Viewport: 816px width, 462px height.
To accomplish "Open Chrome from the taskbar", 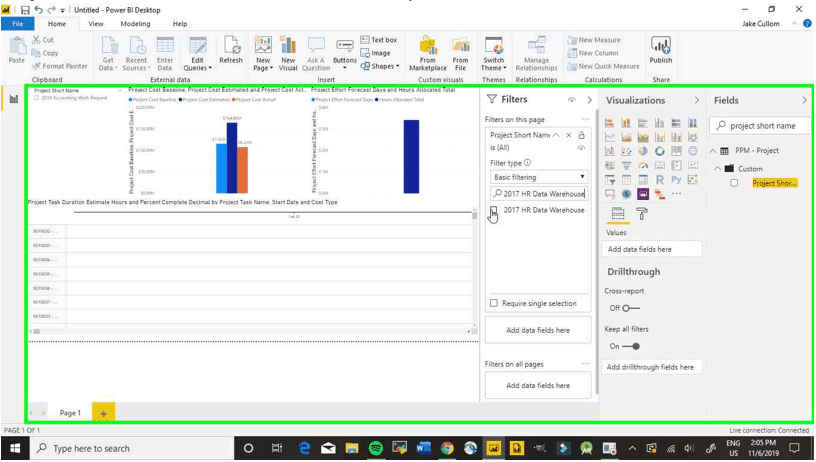I will [x=447, y=448].
